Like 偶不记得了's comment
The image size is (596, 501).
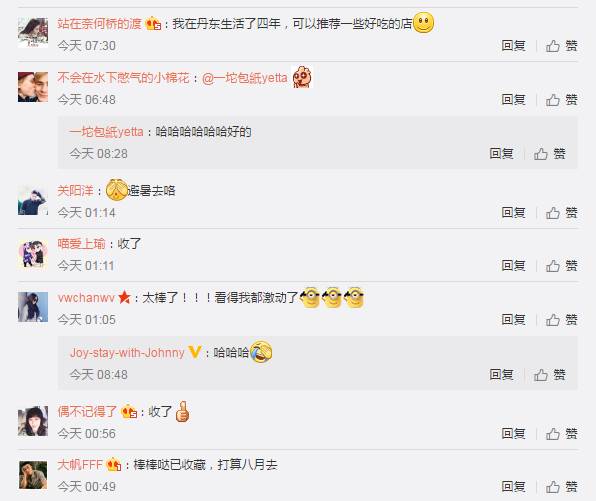tap(561, 434)
